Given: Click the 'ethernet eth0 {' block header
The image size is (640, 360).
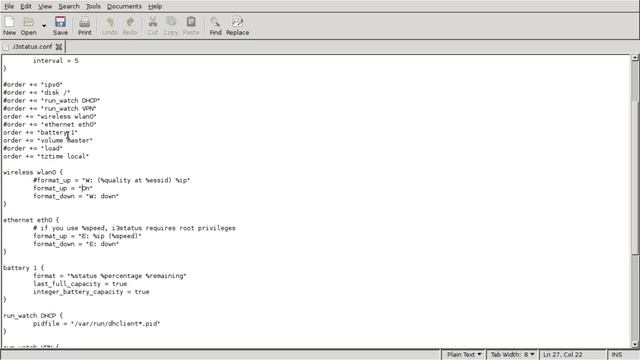Looking at the screenshot, I should 31,220.
